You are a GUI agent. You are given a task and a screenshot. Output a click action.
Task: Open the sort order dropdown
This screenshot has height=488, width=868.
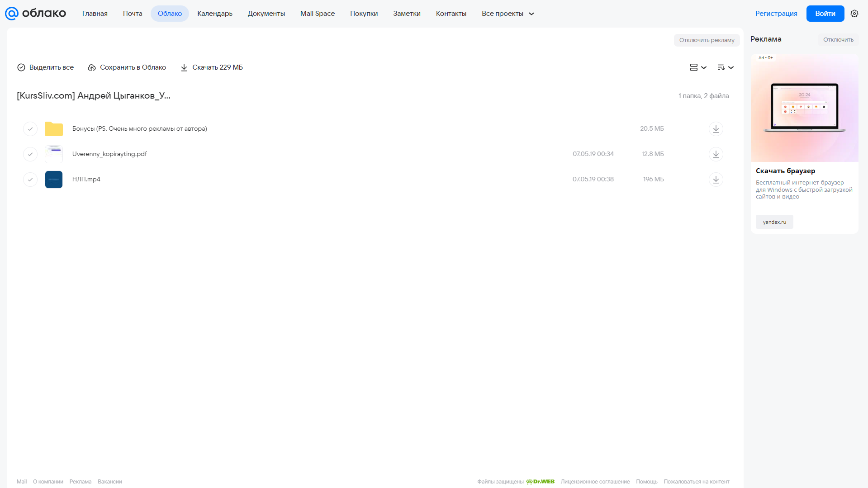726,67
